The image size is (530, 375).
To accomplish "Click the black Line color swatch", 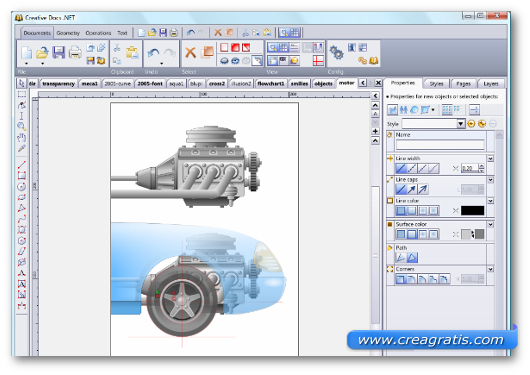I will tap(472, 211).
